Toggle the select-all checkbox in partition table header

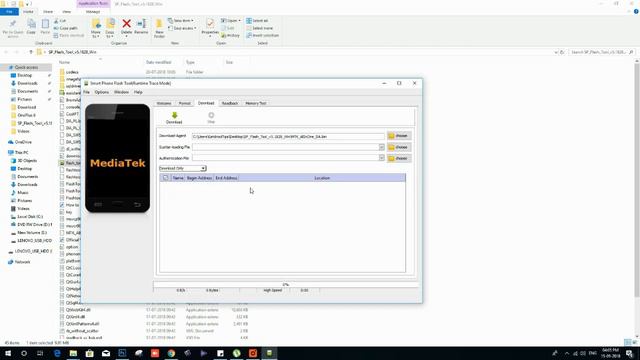(165, 178)
